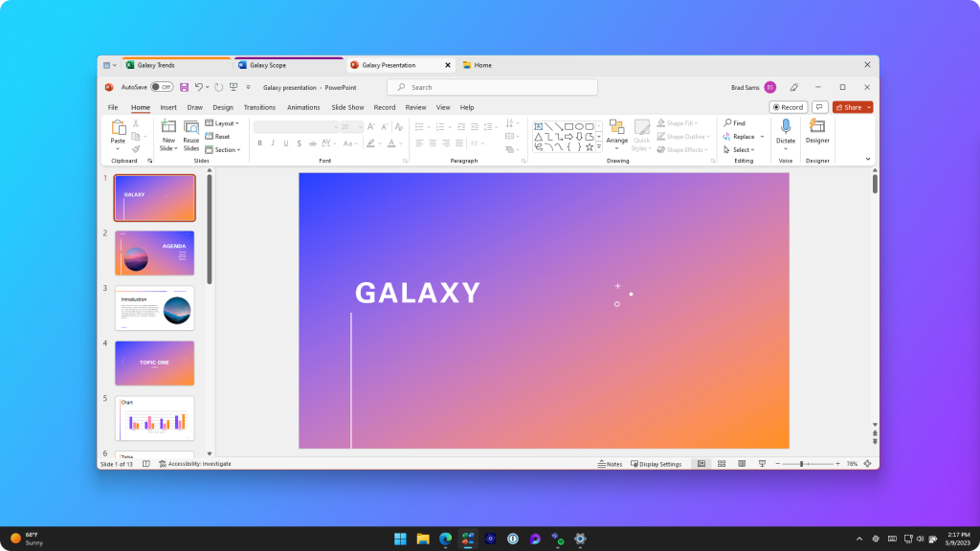Image resolution: width=980 pixels, height=551 pixels.
Task: Switch to the Galaxy Trends Excel tab
Action: pyautogui.click(x=156, y=65)
